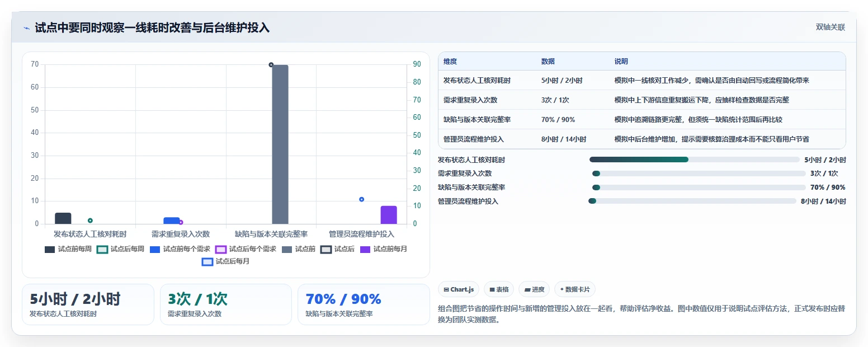The height and width of the screenshot is (347, 868).
Task: Click progress list label 发布状态人工核对耗时
Action: point(471,160)
